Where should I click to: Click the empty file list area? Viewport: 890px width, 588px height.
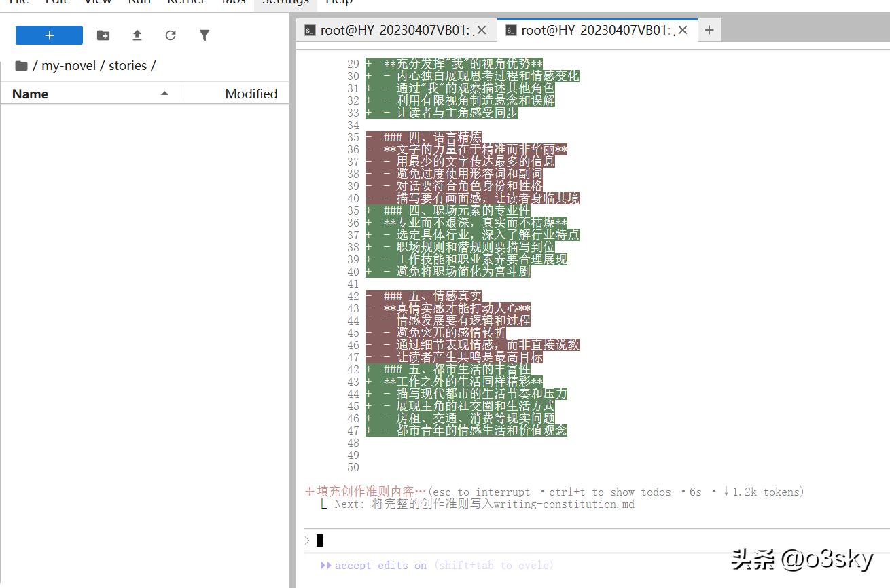tap(144, 306)
